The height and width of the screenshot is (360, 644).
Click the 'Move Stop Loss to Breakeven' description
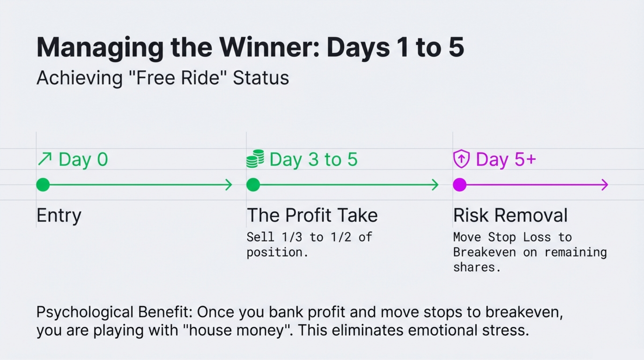tap(530, 252)
